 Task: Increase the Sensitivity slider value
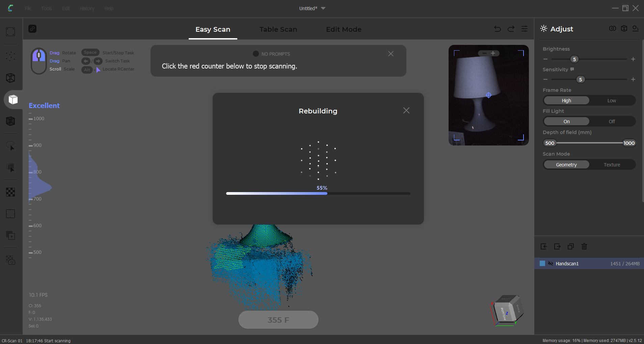(633, 79)
